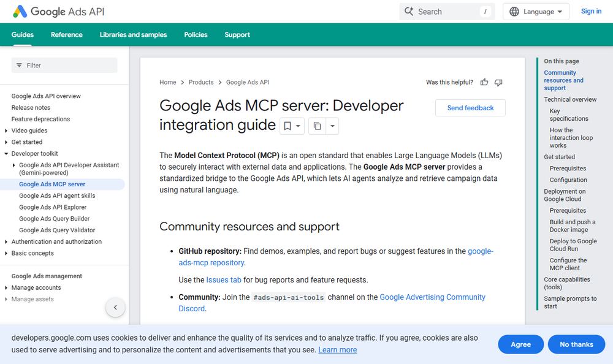Click the thumbs up helpful icon
This screenshot has width=613, height=364.
coord(484,82)
